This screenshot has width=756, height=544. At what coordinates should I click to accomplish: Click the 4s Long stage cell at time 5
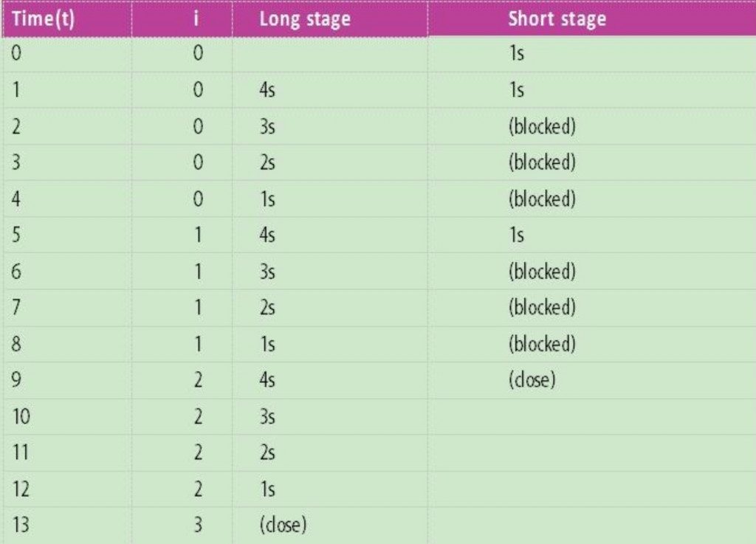tap(267, 236)
